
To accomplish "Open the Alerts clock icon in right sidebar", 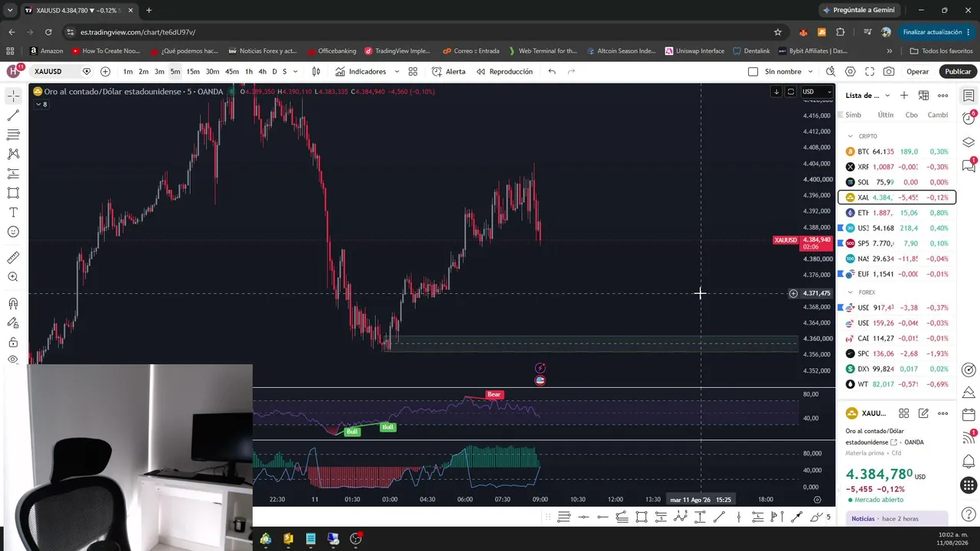I will [x=969, y=119].
